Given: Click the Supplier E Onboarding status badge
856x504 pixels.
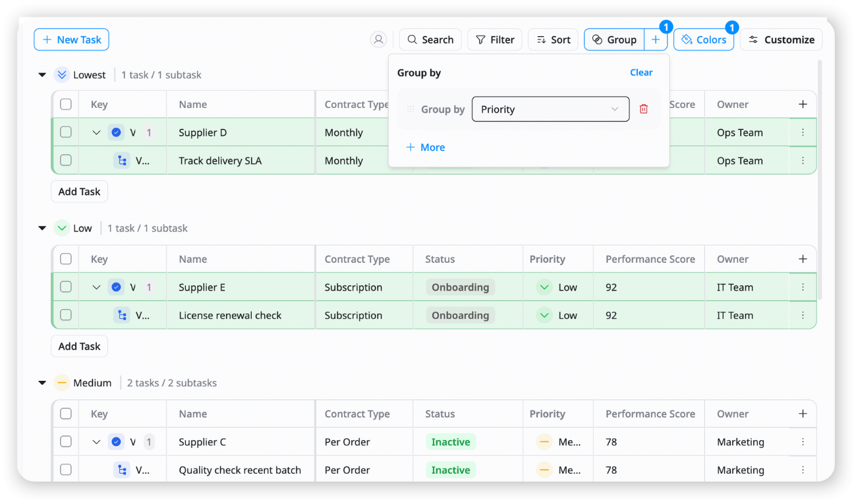Looking at the screenshot, I should (460, 287).
